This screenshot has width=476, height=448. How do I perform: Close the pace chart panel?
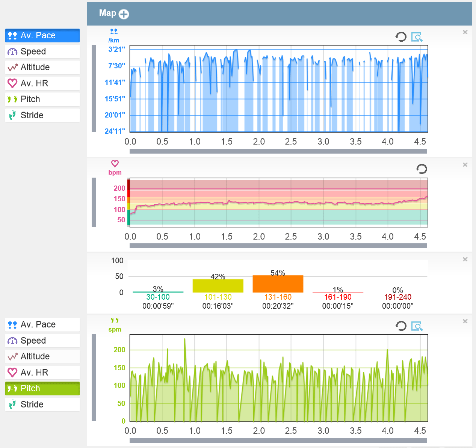coord(465,32)
